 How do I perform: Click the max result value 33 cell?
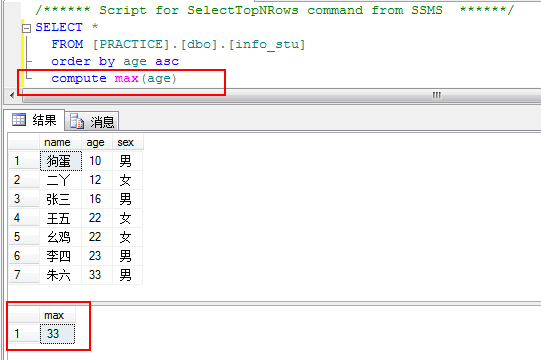57,334
